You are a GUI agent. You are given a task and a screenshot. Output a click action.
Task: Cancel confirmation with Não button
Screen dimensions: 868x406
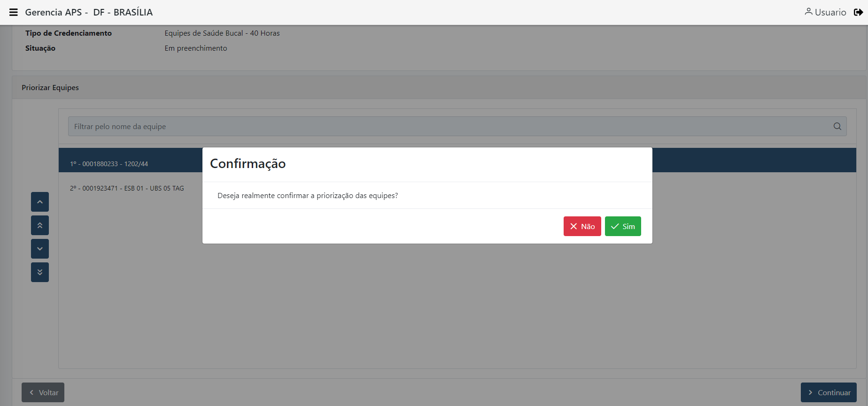point(582,226)
